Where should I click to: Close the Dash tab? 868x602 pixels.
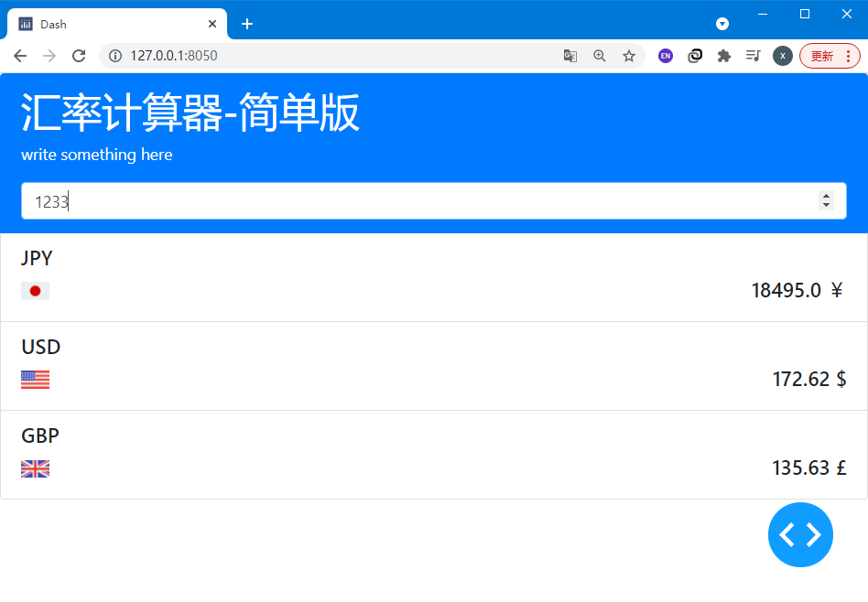[212, 24]
